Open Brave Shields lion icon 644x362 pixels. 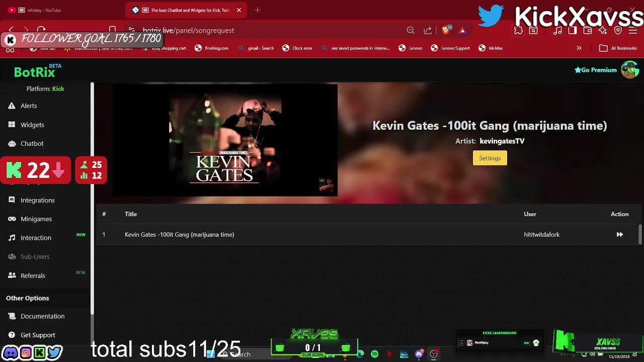[x=446, y=30]
